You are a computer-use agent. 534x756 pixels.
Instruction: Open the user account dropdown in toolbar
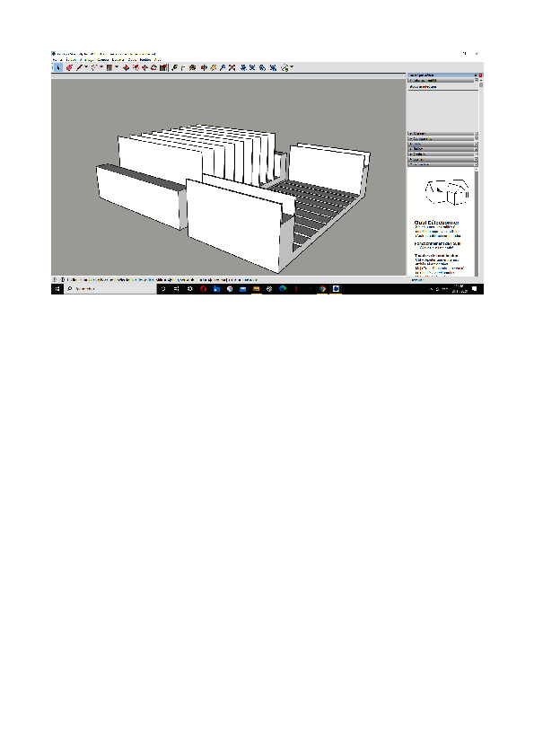pyautogui.click(x=291, y=67)
